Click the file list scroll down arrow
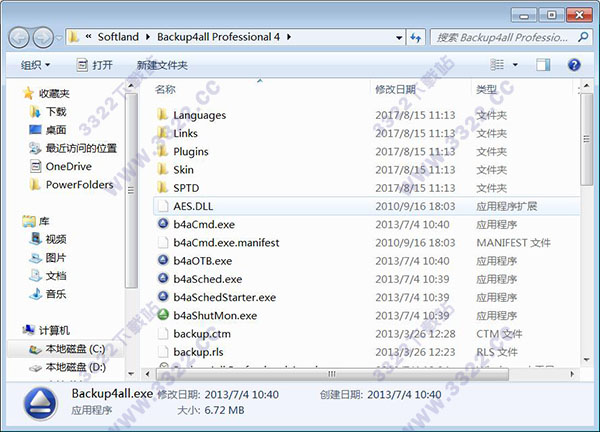The width and height of the screenshot is (600, 432). (x=586, y=360)
